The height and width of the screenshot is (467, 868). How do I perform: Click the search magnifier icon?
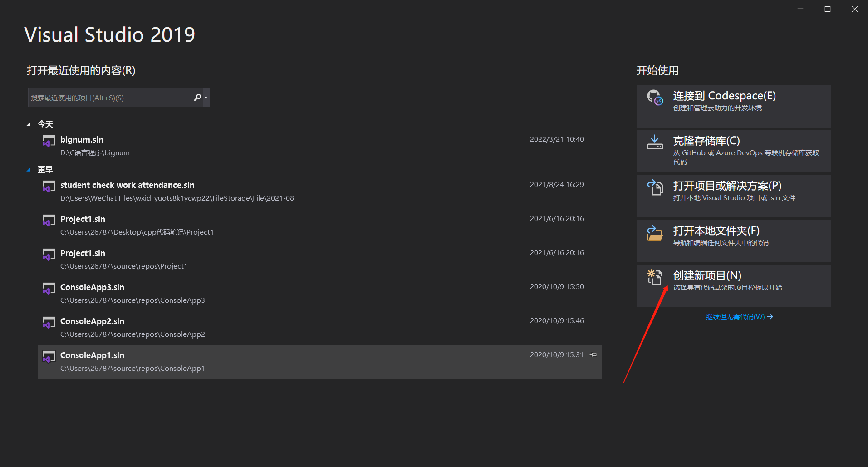coord(198,97)
